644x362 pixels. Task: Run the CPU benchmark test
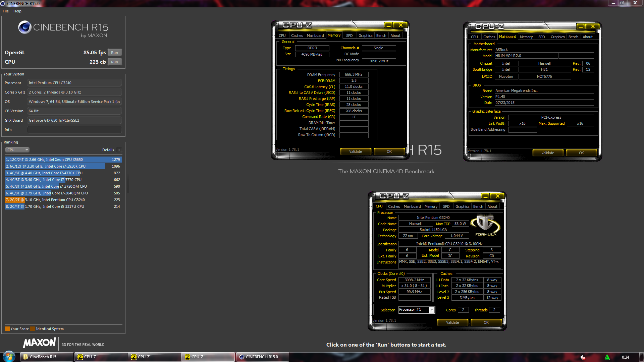(x=114, y=62)
